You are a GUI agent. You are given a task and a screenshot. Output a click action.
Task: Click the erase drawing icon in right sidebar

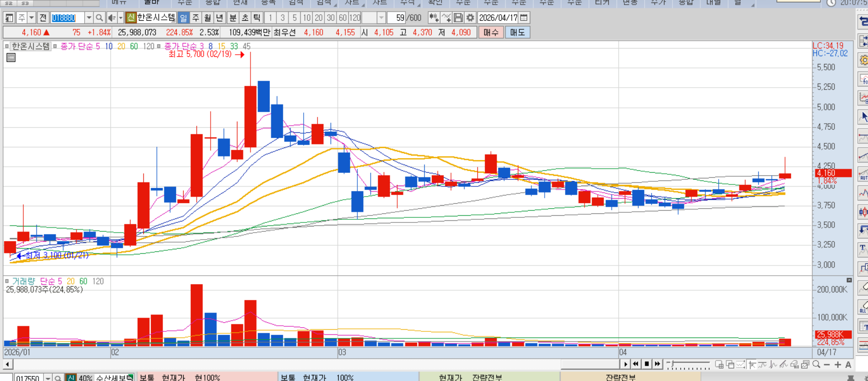point(863,287)
